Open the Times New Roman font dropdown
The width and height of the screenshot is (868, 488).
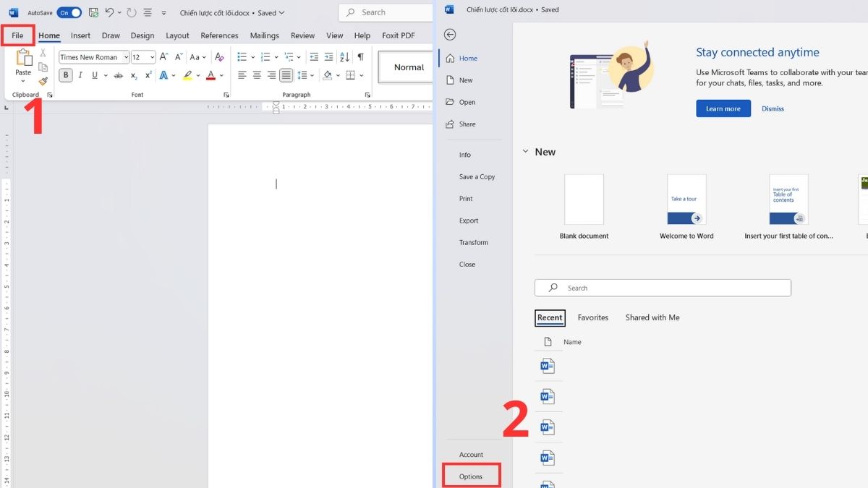(x=126, y=57)
